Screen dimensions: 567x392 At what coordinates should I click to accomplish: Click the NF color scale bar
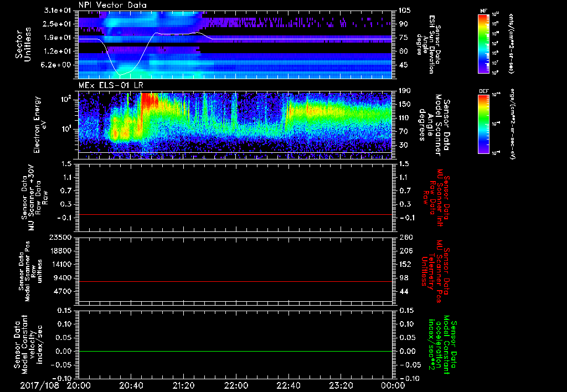483,43
